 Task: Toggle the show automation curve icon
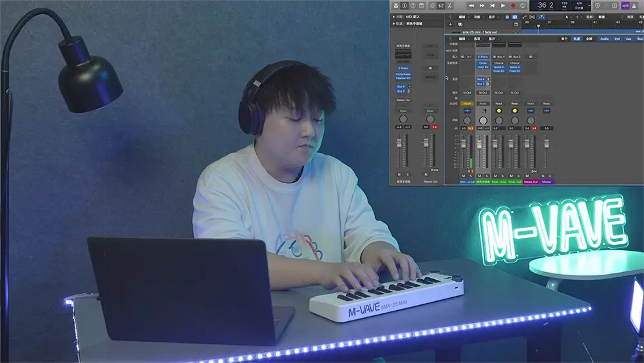524,17
